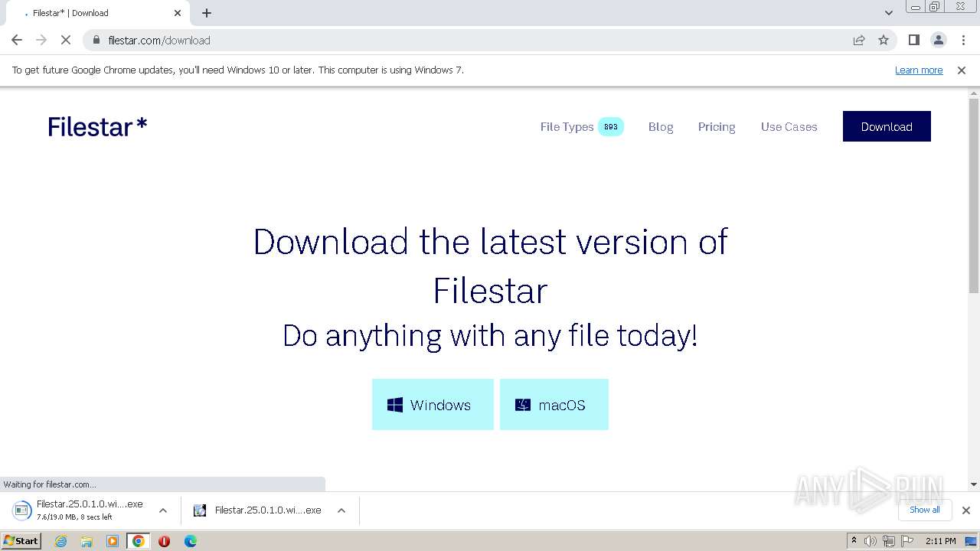Click the volume speaker tray icon
This screenshot has height=551, width=980.
pos(871,541)
